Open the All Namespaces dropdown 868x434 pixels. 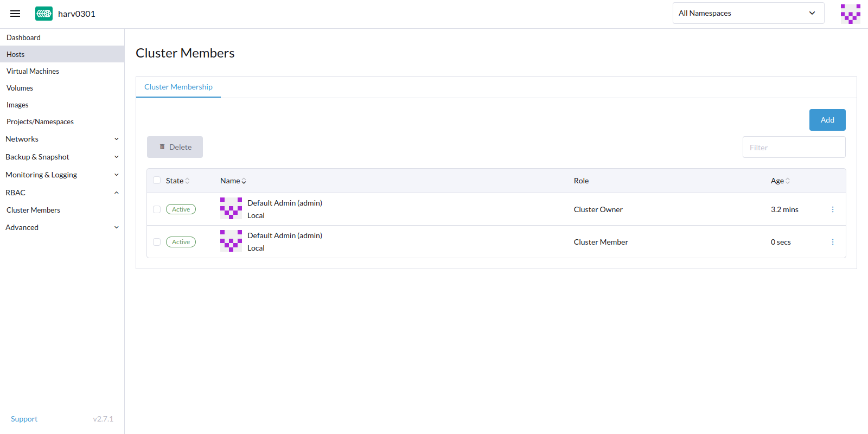(748, 13)
